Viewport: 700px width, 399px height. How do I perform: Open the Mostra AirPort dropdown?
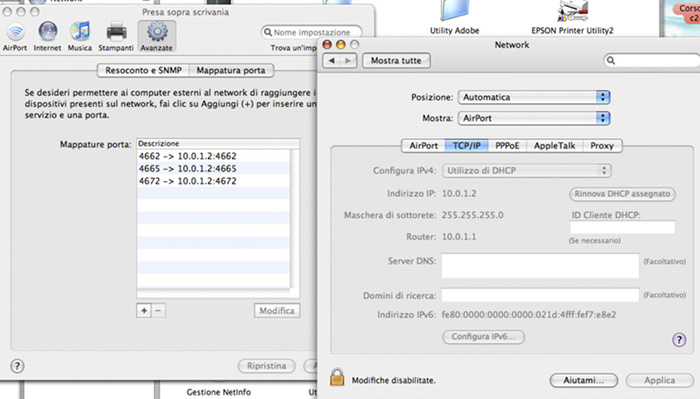tap(534, 118)
